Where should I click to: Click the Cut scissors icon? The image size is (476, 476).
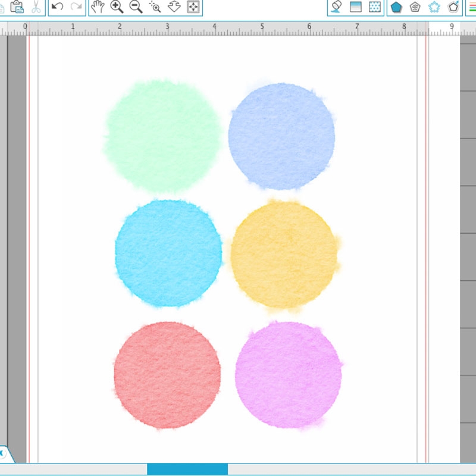(x=36, y=7)
